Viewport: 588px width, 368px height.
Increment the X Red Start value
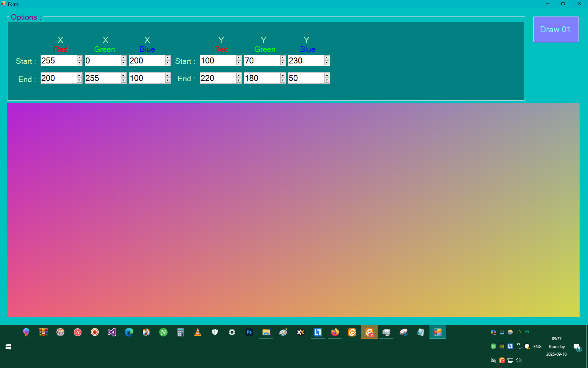(79, 58)
